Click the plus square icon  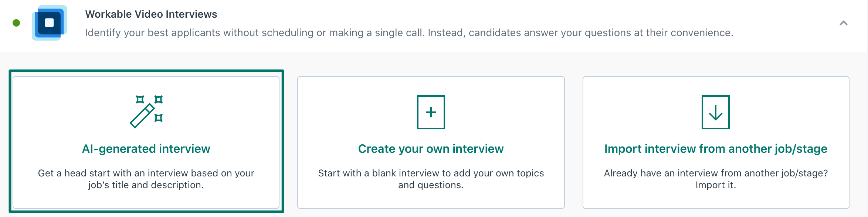coord(431,112)
